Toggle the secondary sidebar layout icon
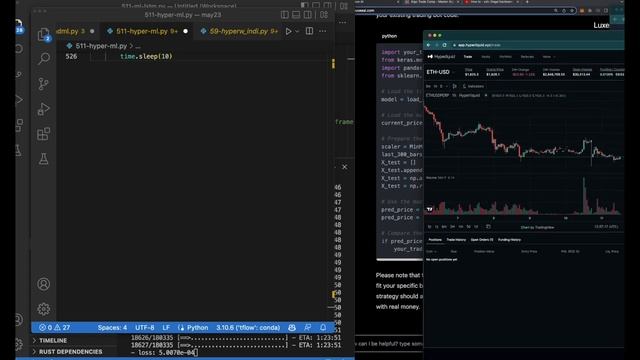Image resolution: width=640 pixels, height=360 pixels. (307, 15)
